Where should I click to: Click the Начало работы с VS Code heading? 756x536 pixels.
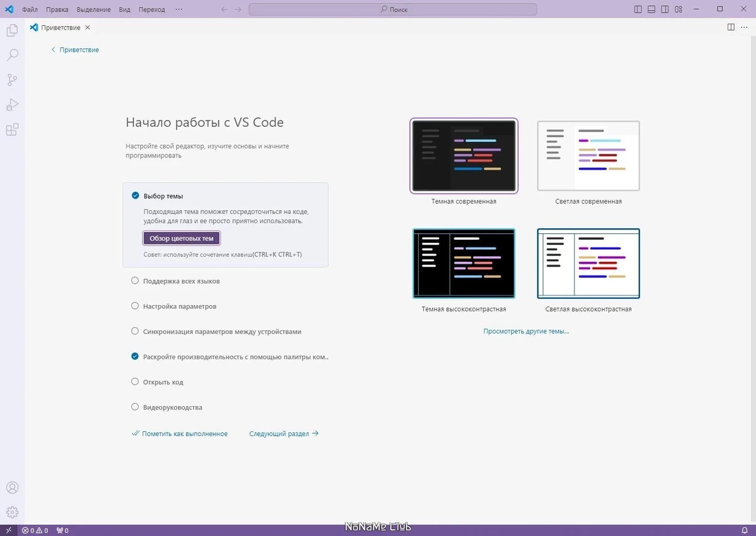click(x=205, y=122)
